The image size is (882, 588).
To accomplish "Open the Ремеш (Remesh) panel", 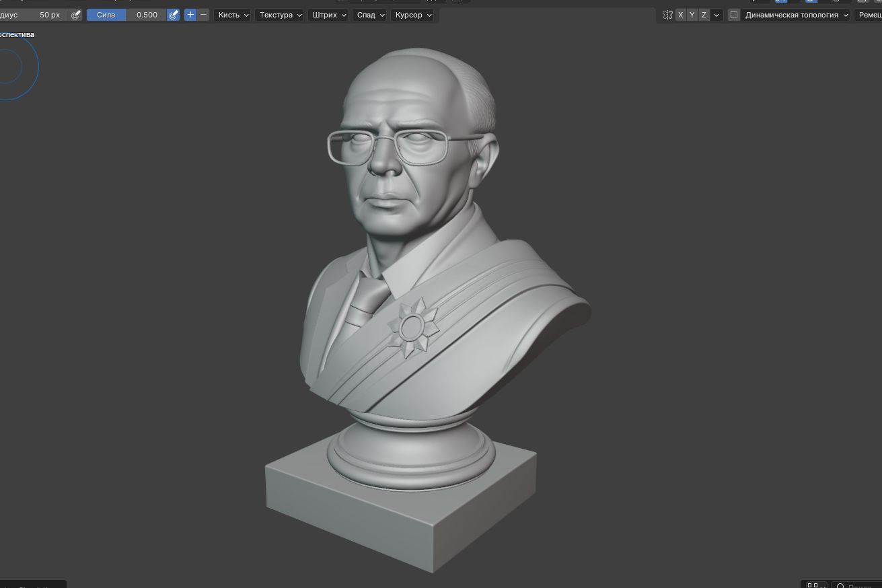I will click(x=868, y=15).
